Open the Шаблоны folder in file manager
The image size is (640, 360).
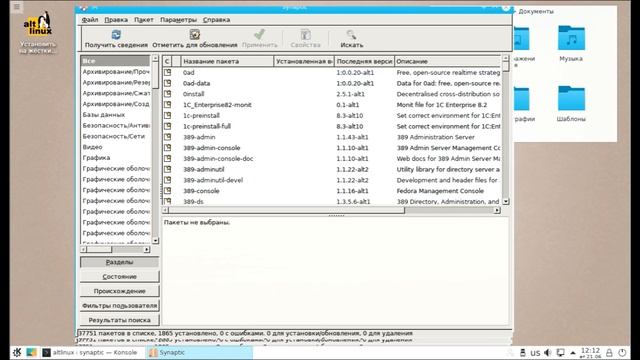point(571,103)
